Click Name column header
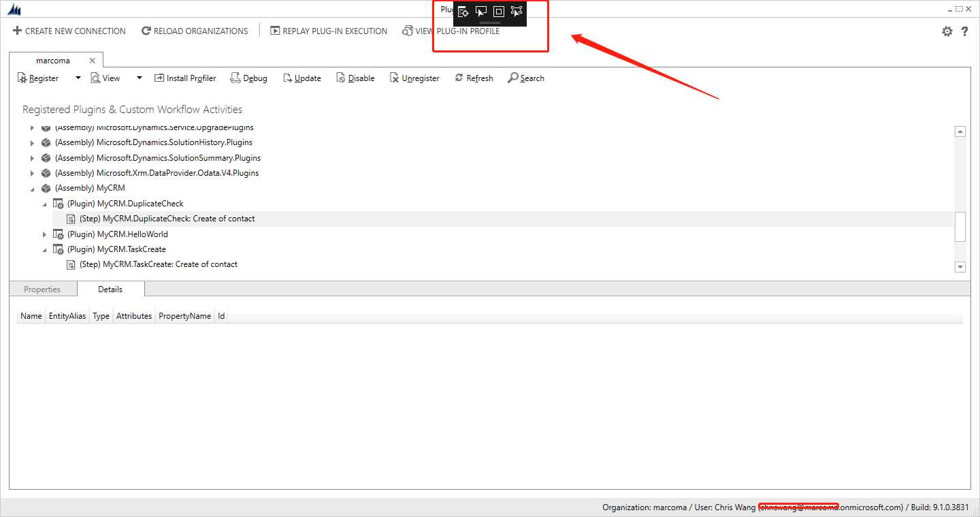The image size is (980, 517). pos(31,316)
